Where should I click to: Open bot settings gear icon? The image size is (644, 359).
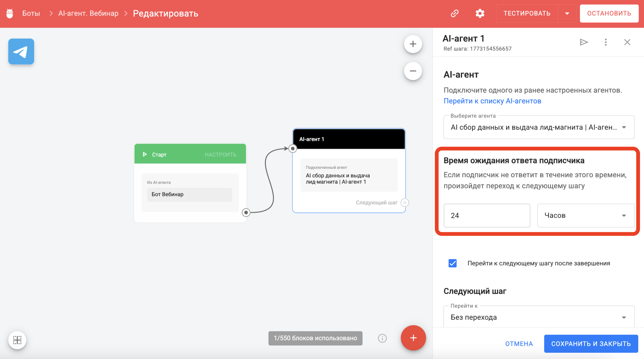tap(480, 13)
